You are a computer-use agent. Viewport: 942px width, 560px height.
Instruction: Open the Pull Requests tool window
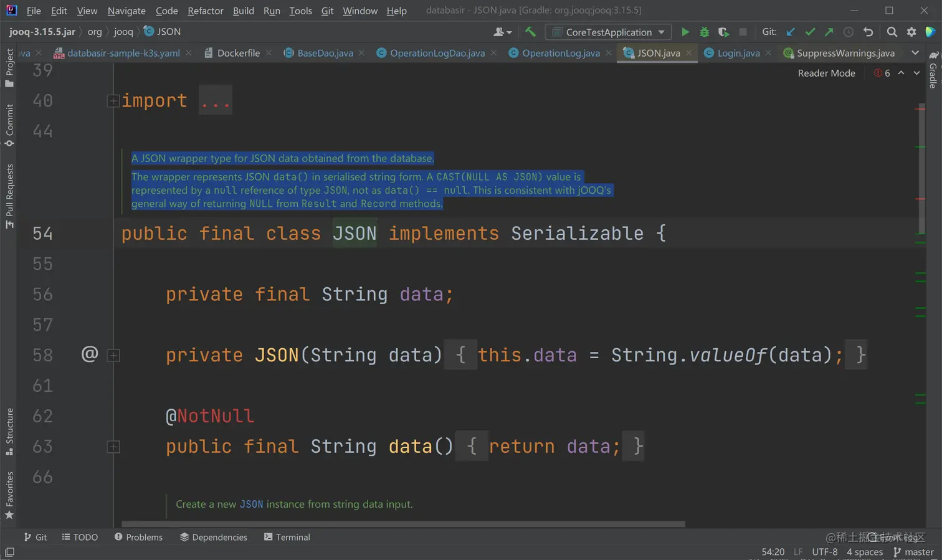(9, 196)
